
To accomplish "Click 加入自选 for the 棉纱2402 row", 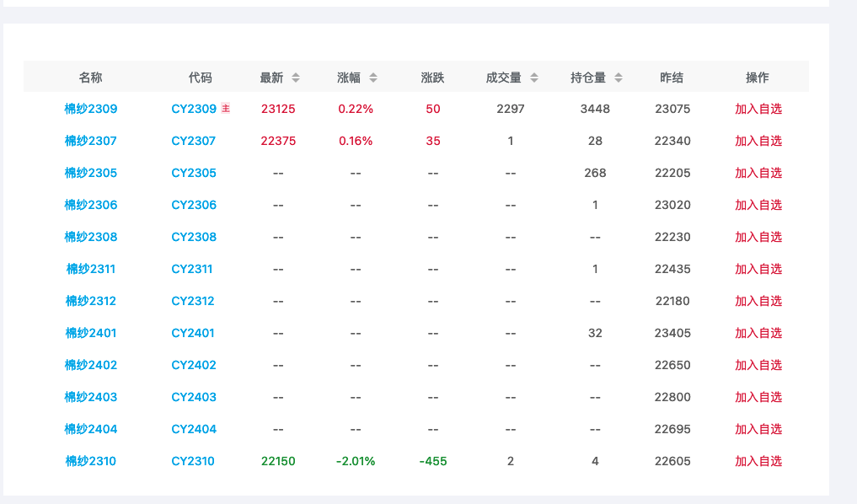I will (x=758, y=365).
